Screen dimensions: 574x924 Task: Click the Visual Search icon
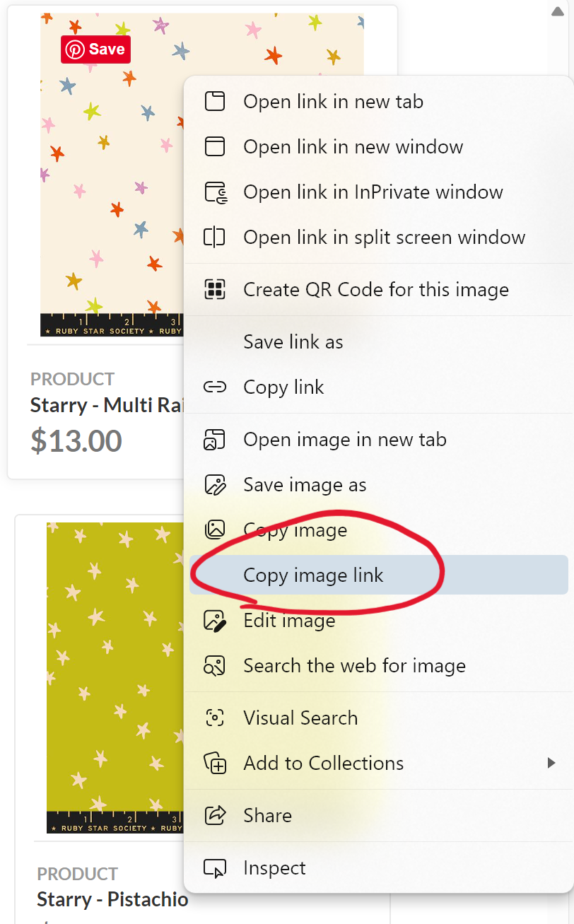tap(214, 718)
